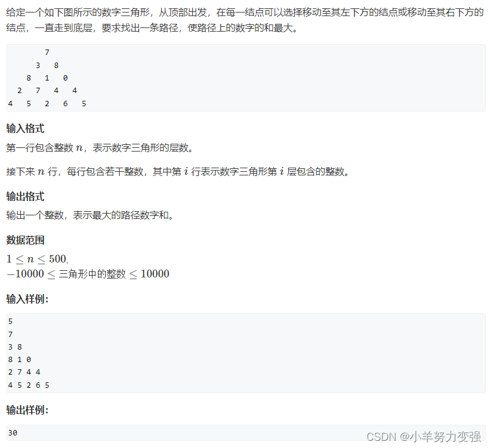The image size is (490, 448).
Task: Click the -10000 range constraint line
Action: 88,274
